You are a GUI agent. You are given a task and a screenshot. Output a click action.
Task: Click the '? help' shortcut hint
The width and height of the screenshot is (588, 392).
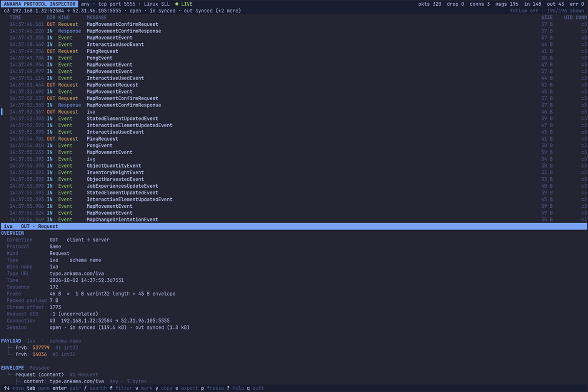(235, 388)
